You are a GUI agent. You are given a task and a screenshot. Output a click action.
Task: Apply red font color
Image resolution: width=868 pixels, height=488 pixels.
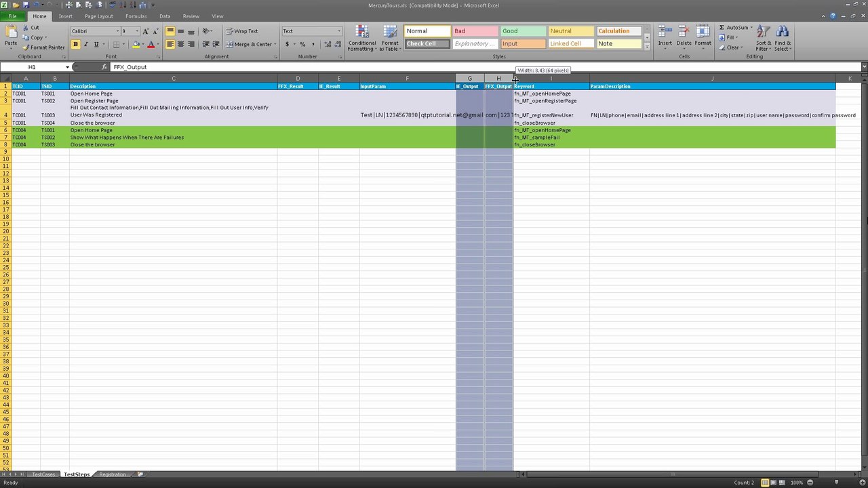[151, 44]
